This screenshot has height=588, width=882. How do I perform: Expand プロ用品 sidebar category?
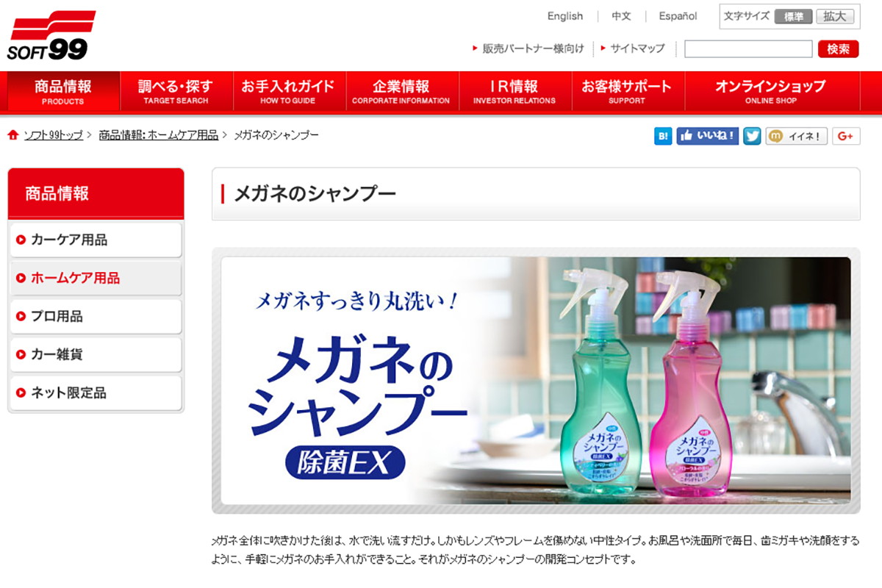point(96,316)
